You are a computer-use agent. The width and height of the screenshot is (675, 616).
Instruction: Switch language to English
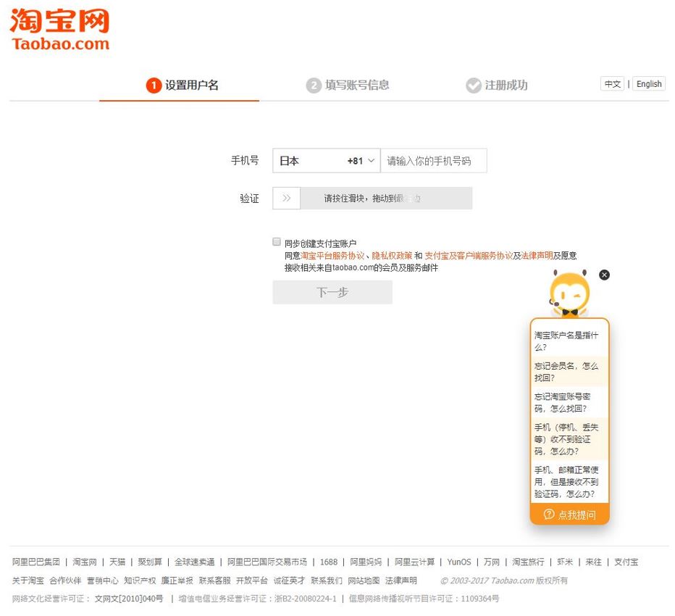(649, 83)
